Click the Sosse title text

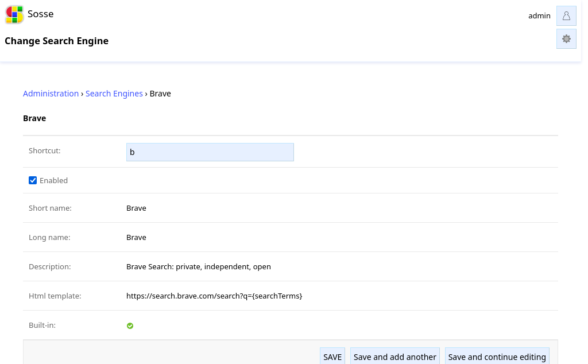41,14
